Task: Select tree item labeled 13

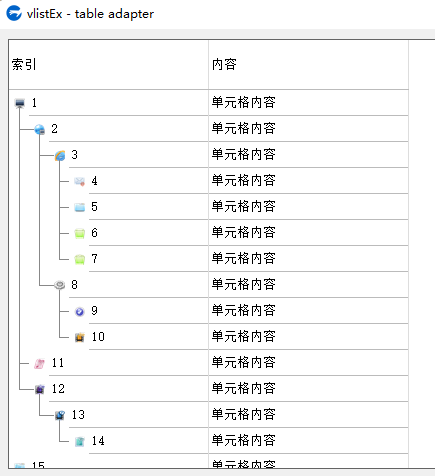Action: [x=78, y=415]
